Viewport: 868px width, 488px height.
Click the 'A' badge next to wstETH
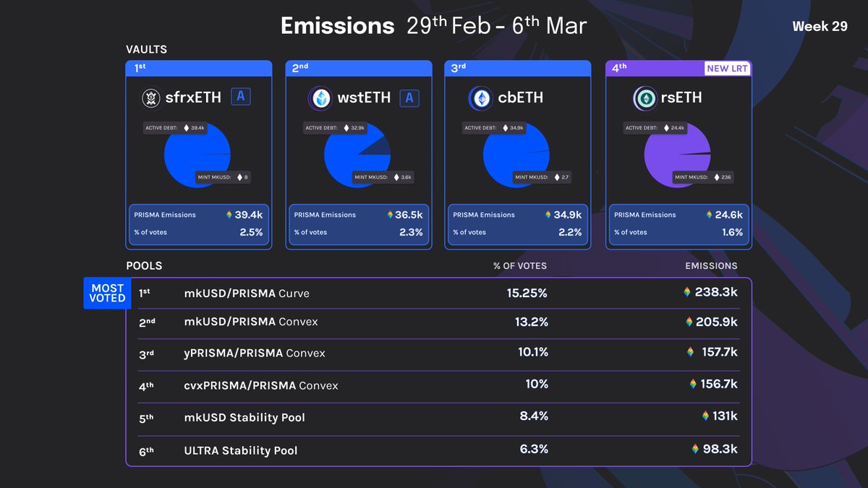tap(409, 97)
